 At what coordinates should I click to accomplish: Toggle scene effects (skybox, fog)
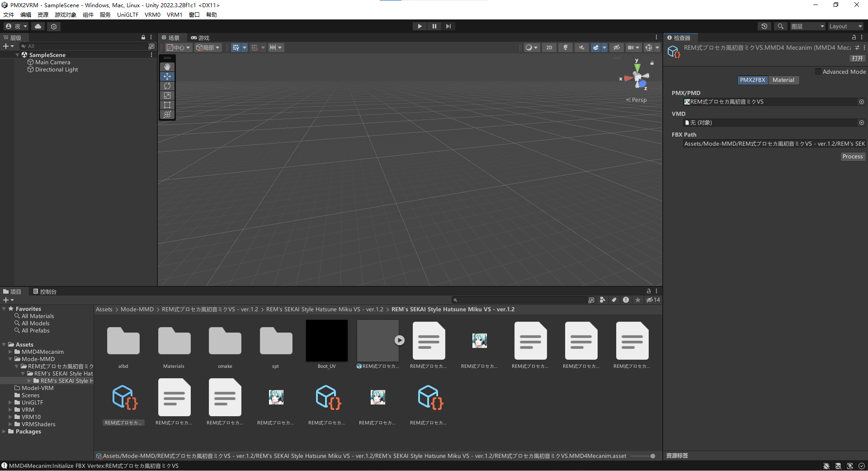[596, 48]
